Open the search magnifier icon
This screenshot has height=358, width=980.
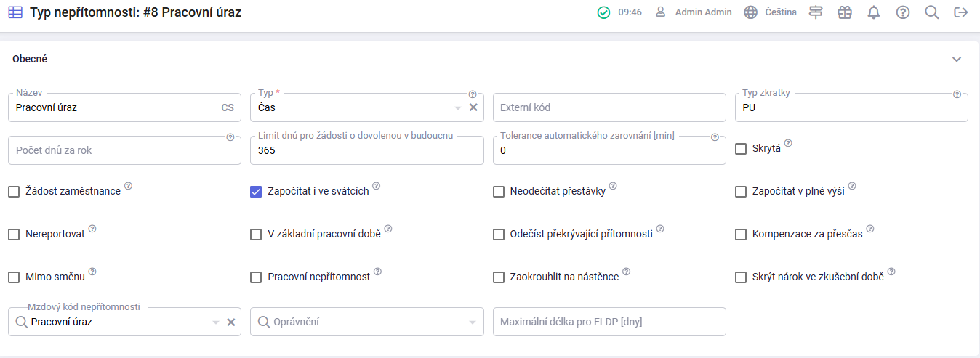click(x=932, y=12)
